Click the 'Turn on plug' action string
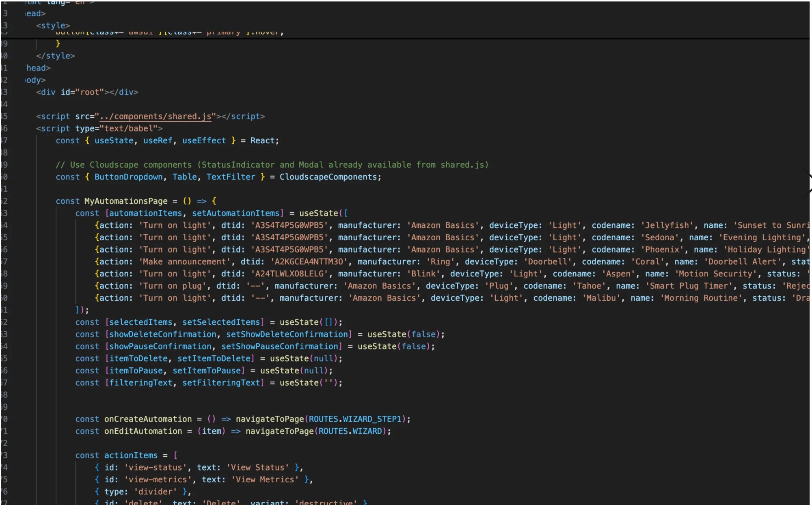 [172, 286]
